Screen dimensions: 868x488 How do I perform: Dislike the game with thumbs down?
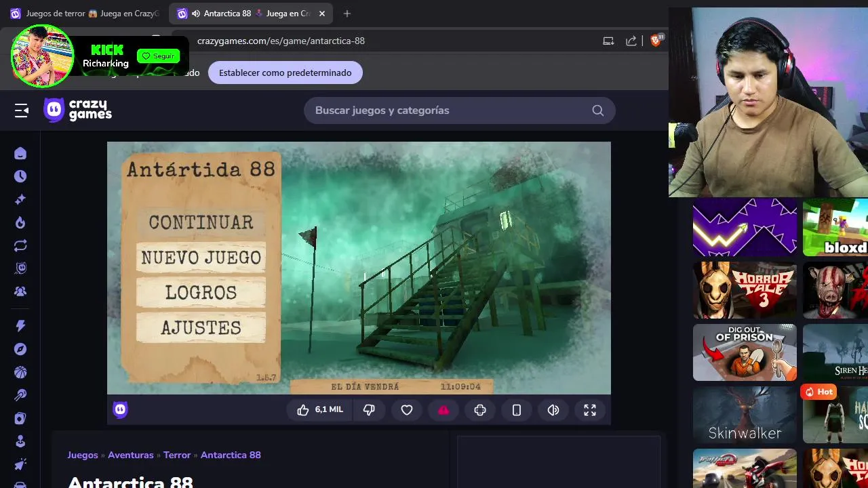tap(369, 410)
